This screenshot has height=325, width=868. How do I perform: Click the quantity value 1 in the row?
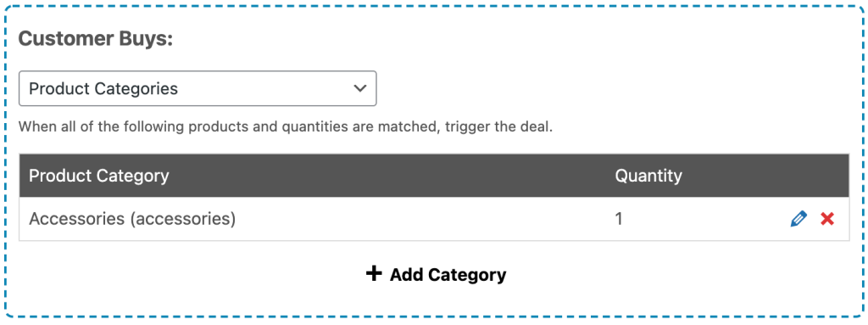click(619, 219)
